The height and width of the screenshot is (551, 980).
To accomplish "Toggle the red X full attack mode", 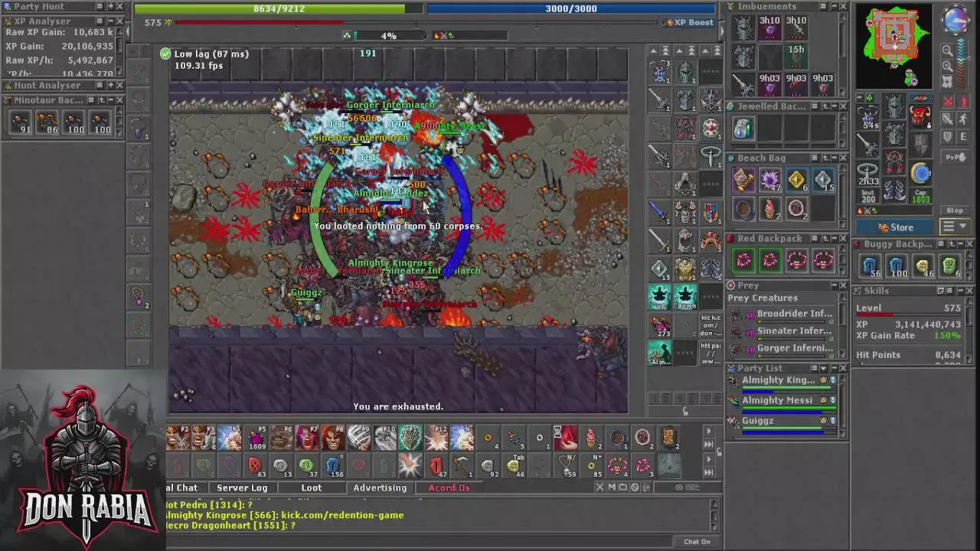I will 948,102.
